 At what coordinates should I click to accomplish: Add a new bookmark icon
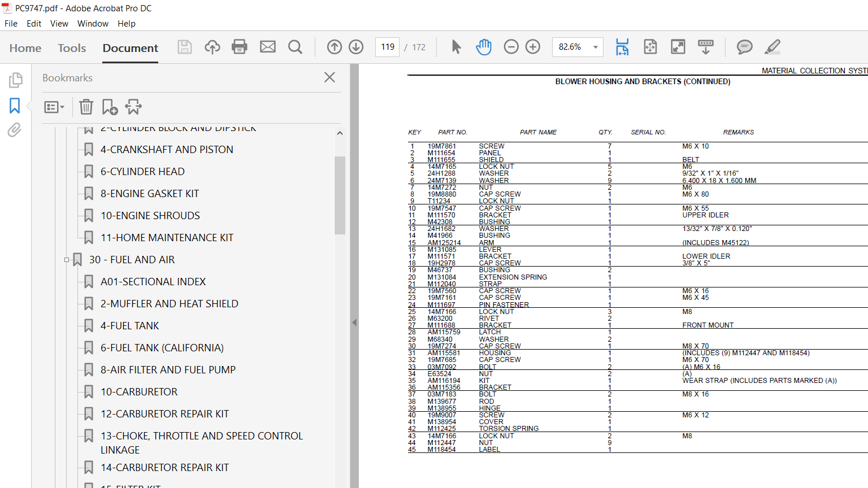[110, 107]
